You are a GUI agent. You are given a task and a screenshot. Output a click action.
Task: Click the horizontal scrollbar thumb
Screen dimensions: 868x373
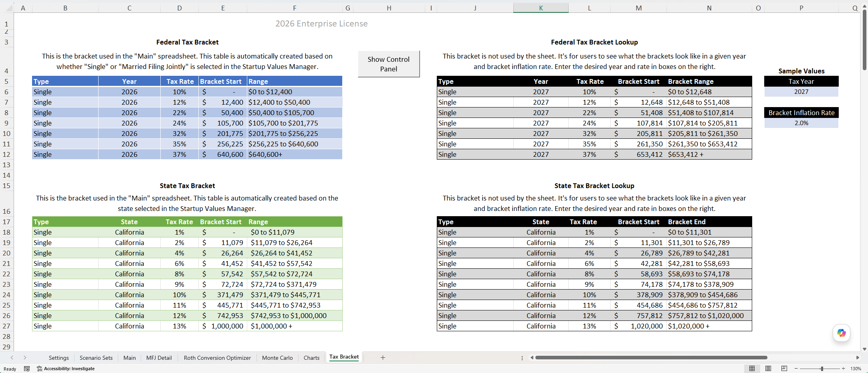pos(651,357)
